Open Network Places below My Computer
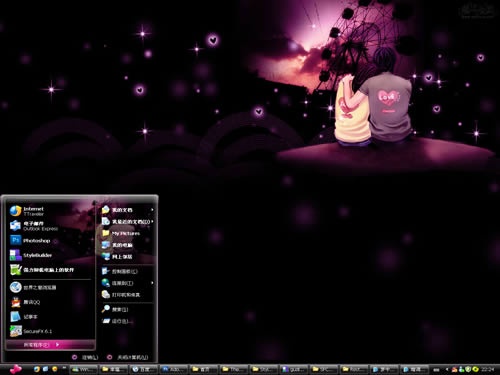Screen dimensions: 500x375 [128, 256]
